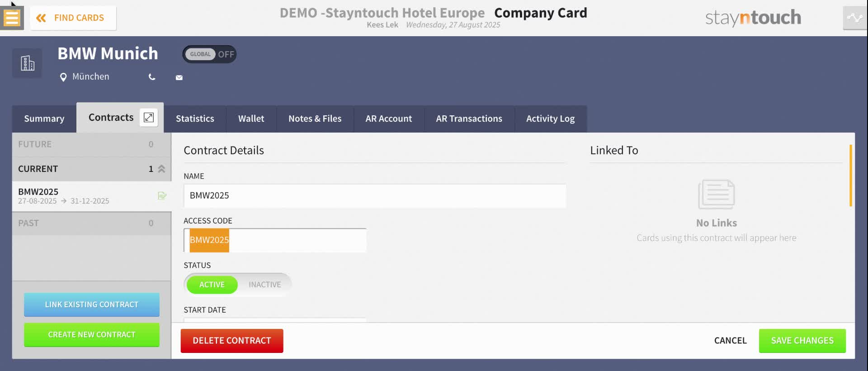
Task: Click the Start Date field
Action: pyautogui.click(x=275, y=320)
